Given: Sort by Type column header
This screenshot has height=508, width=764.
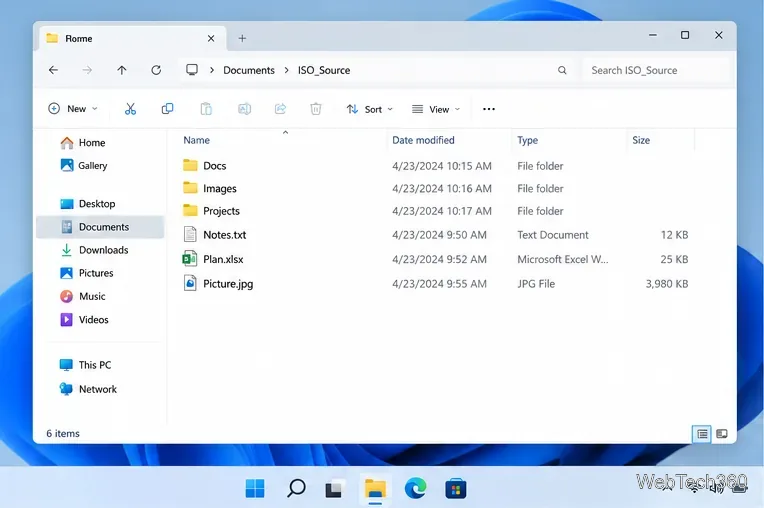Looking at the screenshot, I should (528, 140).
